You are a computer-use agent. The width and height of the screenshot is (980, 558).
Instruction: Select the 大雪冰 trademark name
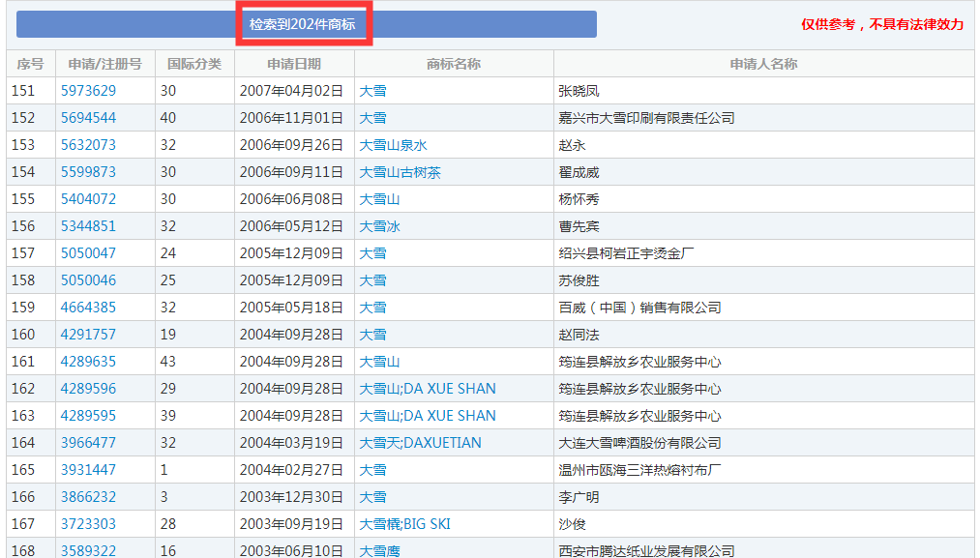pos(381,225)
